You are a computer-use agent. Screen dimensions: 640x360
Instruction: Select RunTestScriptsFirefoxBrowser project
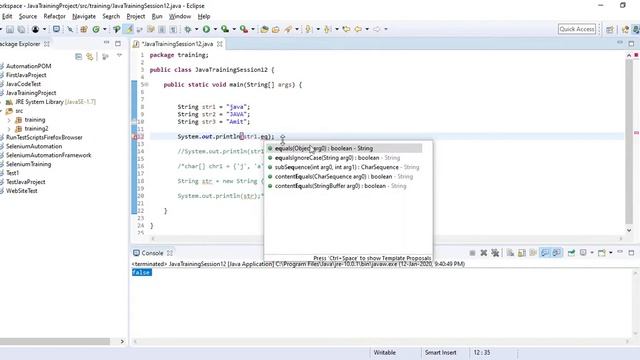click(x=44, y=138)
